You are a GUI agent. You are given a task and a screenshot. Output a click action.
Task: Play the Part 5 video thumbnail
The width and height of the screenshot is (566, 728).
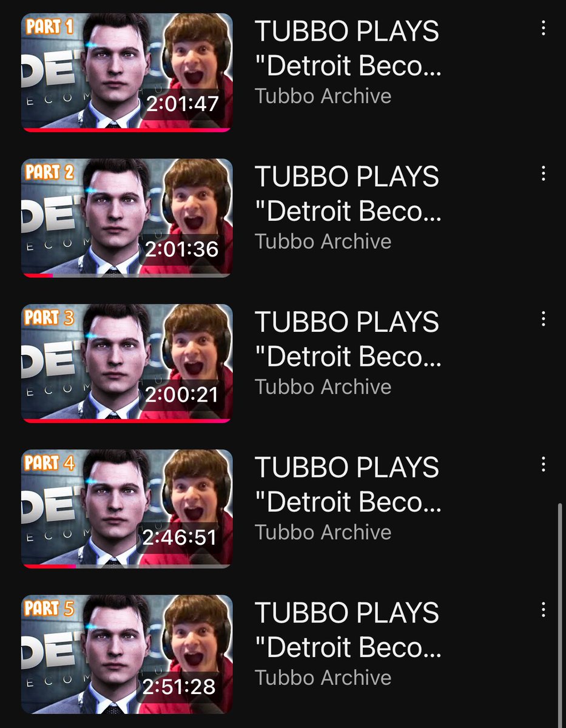(x=127, y=654)
